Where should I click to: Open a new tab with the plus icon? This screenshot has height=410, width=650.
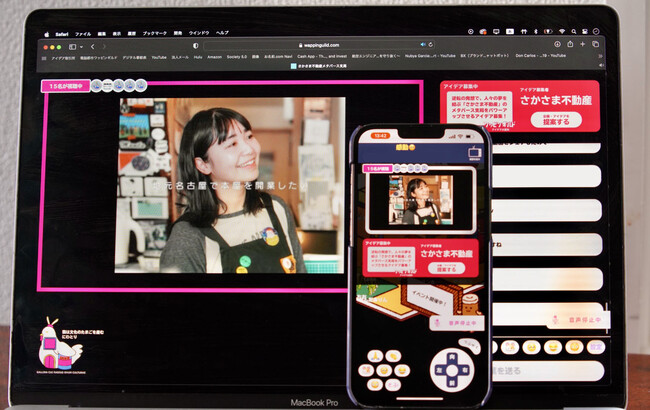pos(582,44)
